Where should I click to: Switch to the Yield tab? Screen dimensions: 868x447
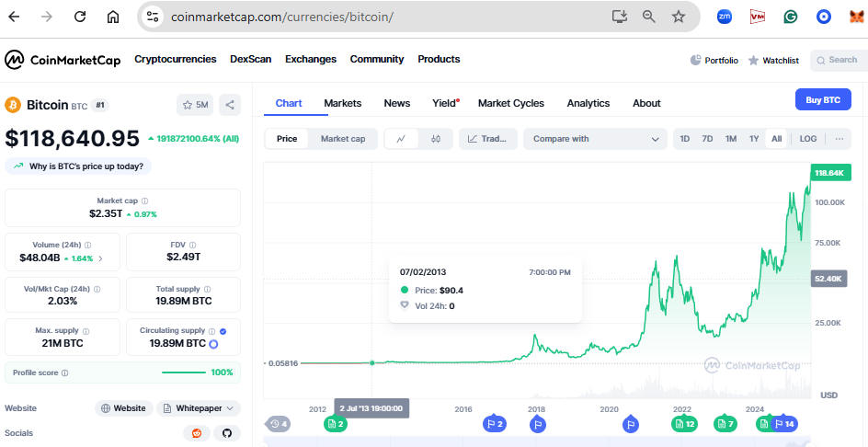pos(444,103)
